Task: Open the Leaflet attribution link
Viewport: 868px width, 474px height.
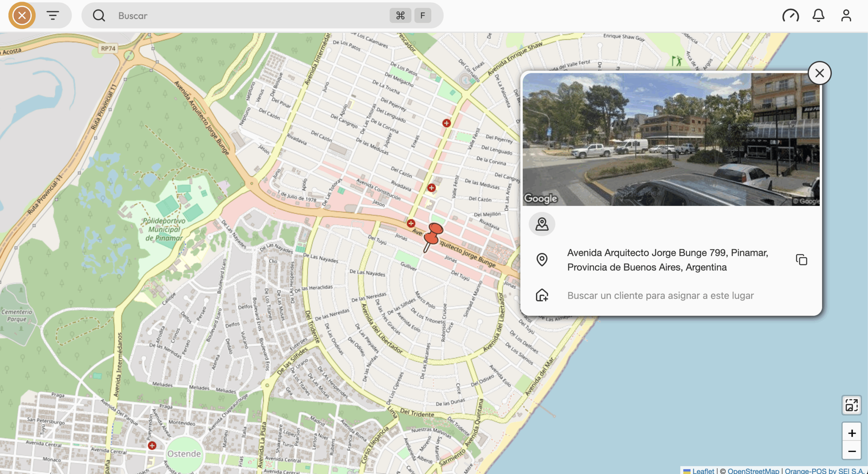Action: [x=703, y=471]
